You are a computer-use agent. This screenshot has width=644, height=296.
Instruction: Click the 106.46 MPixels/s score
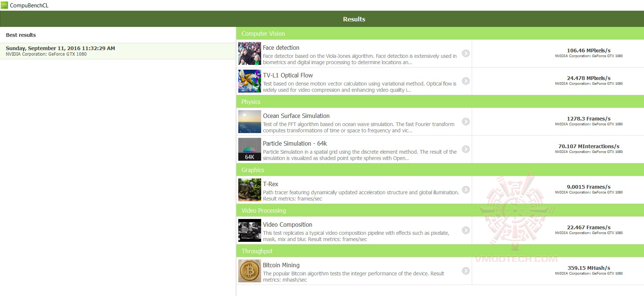(x=589, y=51)
